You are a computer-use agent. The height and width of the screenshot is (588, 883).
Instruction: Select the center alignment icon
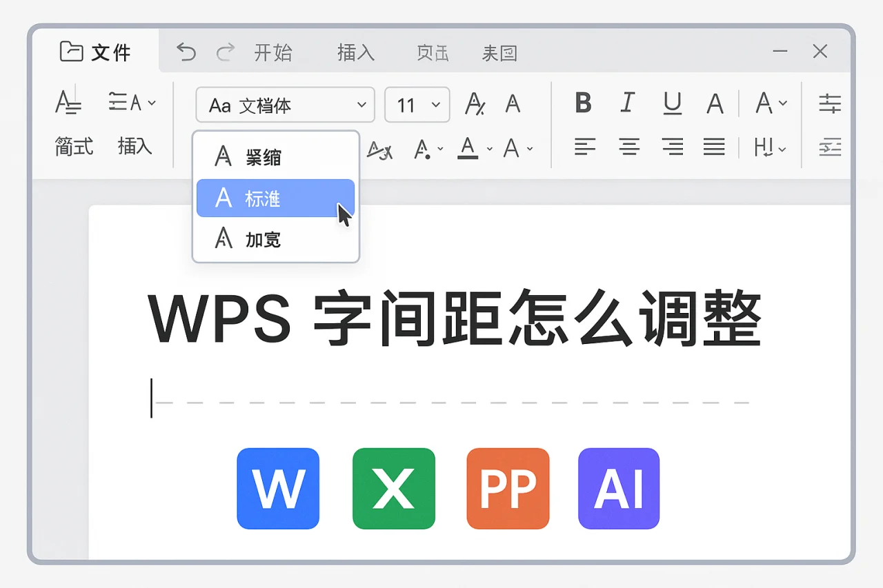point(629,147)
